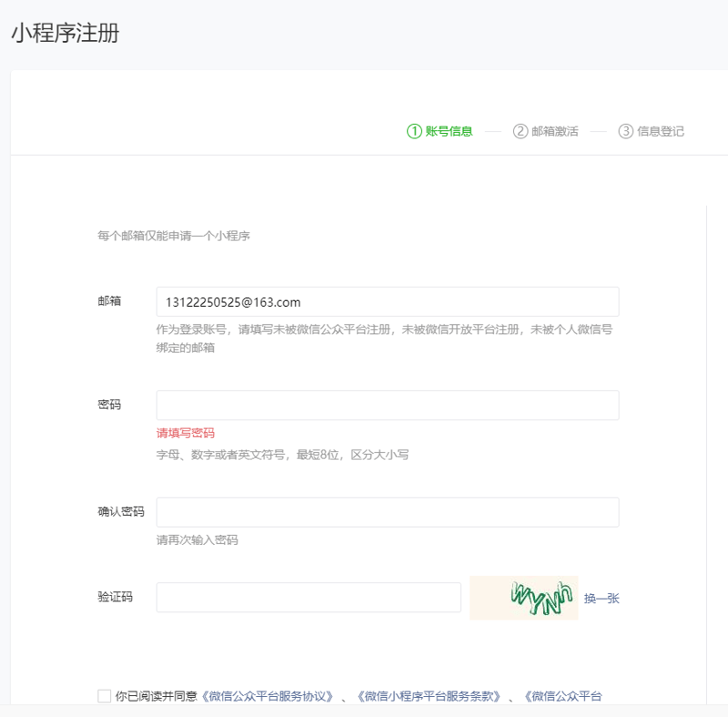The width and height of the screenshot is (728, 717).
Task: Open the 信息登记 step label
Action: 661,131
